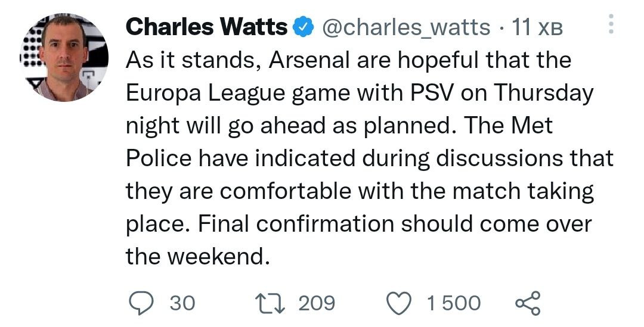The width and height of the screenshot is (644, 327).
Task: Click the 11 хв timestamp
Action: point(537,27)
